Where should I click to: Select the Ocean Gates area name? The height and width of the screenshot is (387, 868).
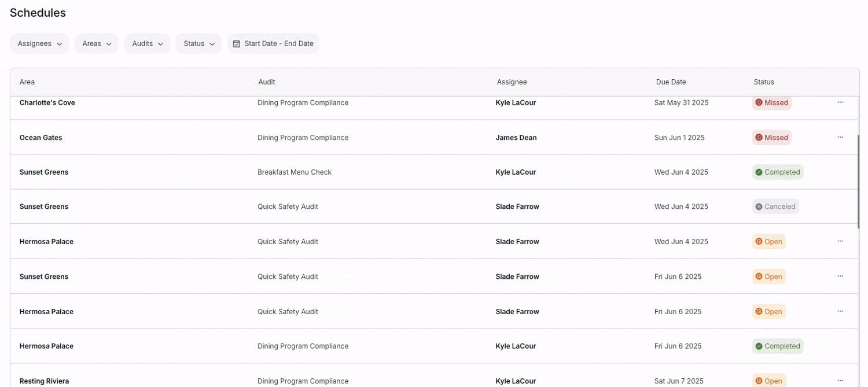tap(41, 138)
